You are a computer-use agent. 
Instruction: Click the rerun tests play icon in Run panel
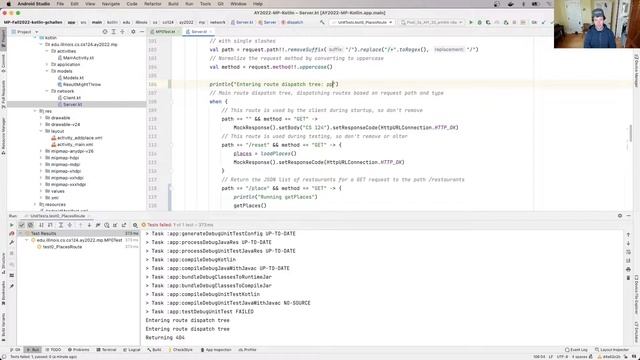[x=11, y=225]
